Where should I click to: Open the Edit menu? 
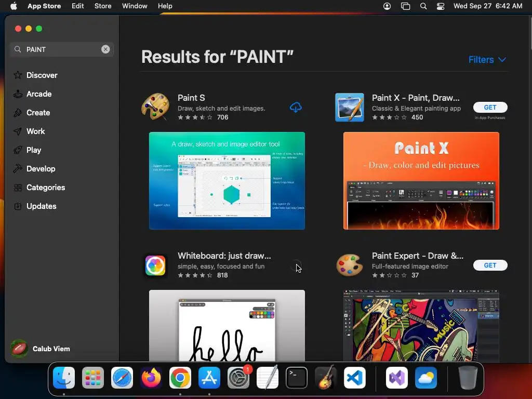pos(78,6)
